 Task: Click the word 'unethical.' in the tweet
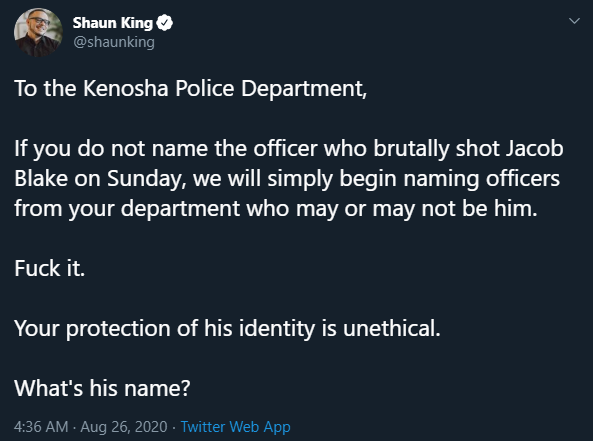click(x=392, y=328)
